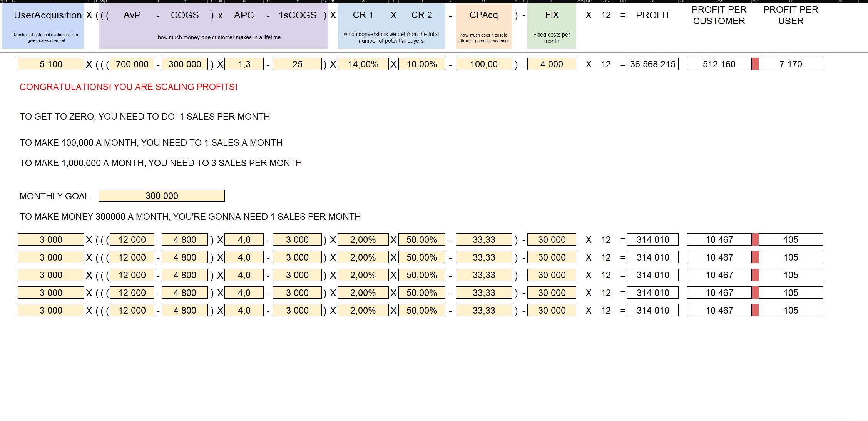Viewport: 868px width, 421px height.
Task: Select the PROFIT result cell showing 36 568 215
Action: (652, 64)
